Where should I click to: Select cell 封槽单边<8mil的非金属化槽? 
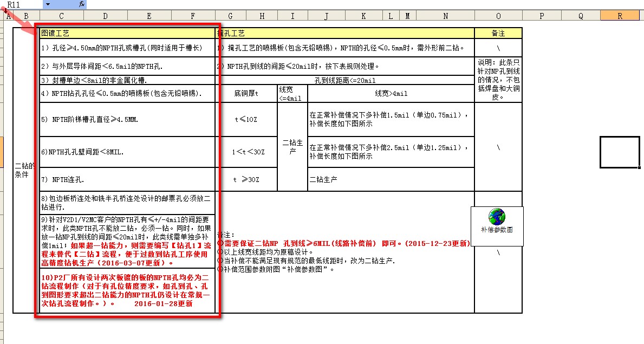pyautogui.click(x=127, y=80)
